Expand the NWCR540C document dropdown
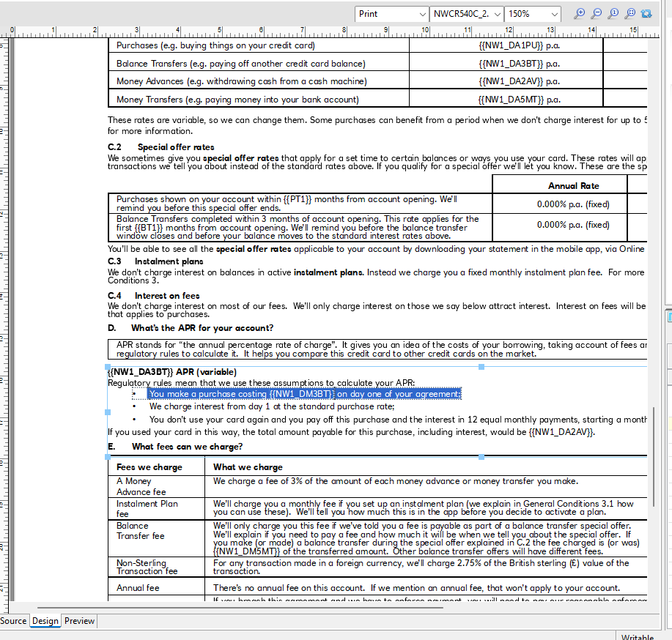Viewport: 672px width, 640px height. [x=467, y=14]
